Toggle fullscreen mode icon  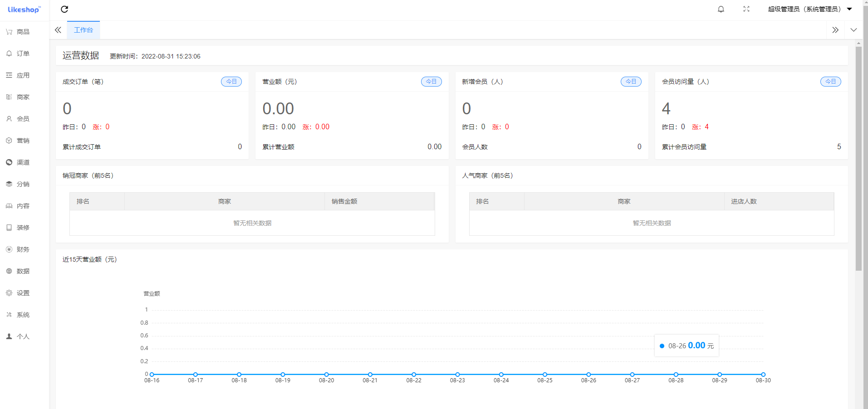pos(746,9)
